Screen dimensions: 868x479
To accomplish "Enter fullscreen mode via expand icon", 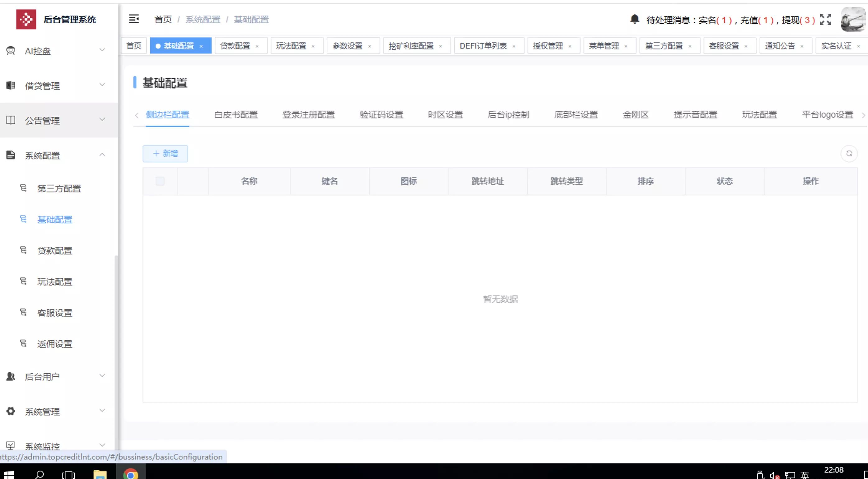I will tap(826, 20).
